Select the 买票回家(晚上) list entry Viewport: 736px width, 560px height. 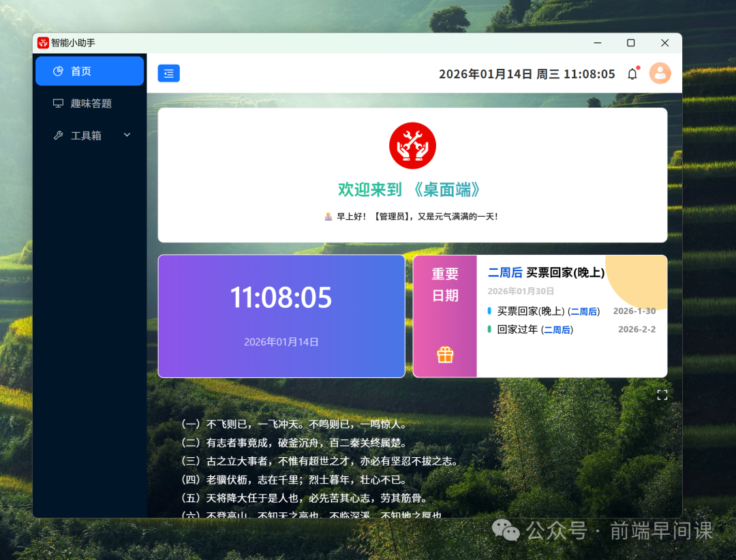click(x=572, y=311)
